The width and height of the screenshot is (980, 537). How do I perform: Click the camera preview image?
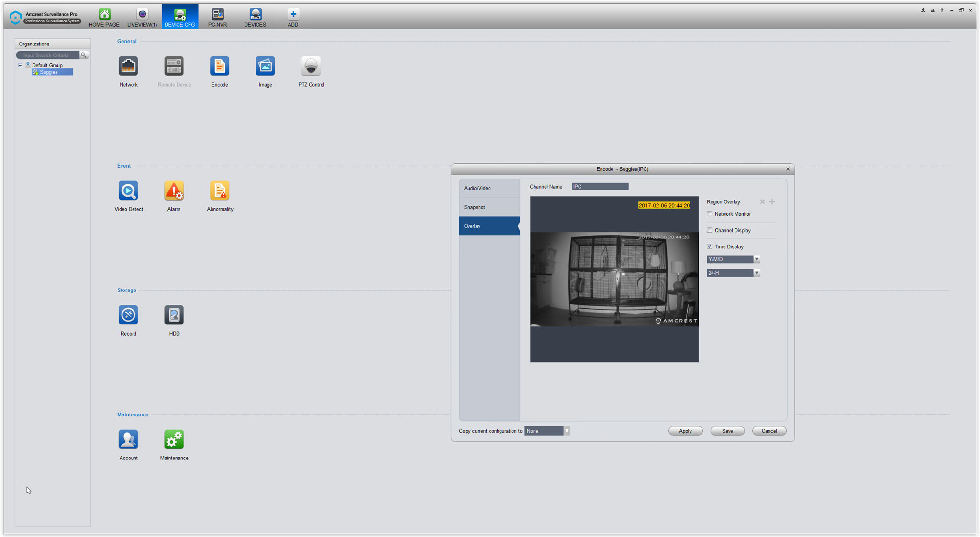(x=614, y=280)
